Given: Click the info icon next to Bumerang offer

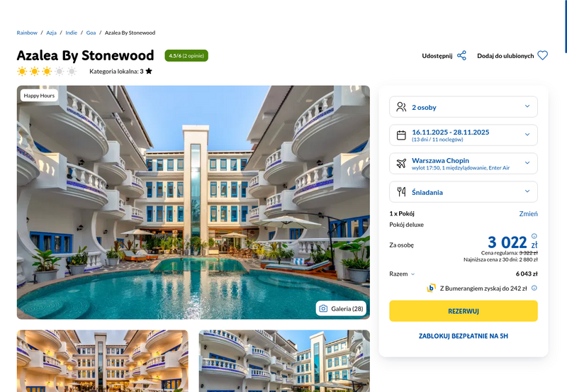Looking at the screenshot, I should click(x=534, y=289).
